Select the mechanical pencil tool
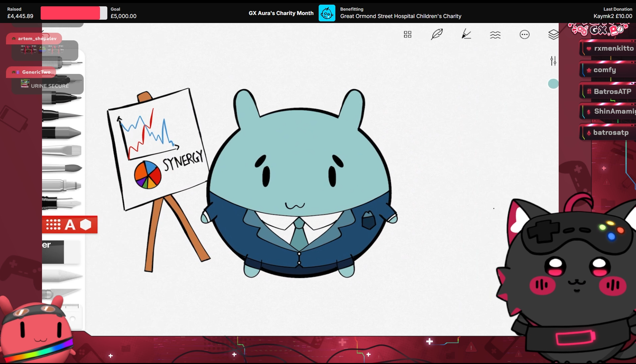Viewport: 636px width, 364px height. coord(62,62)
